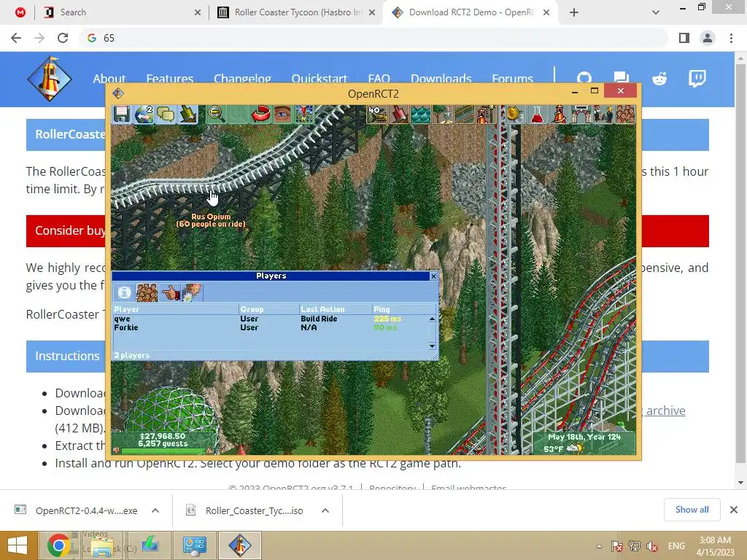This screenshot has width=747, height=560.
Task: Open Changelog in site navigation
Action: coord(242,79)
